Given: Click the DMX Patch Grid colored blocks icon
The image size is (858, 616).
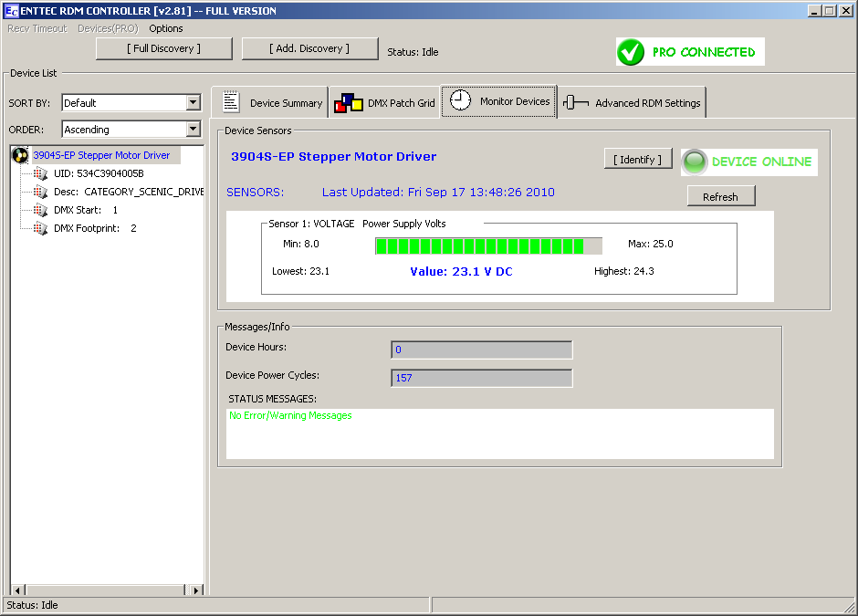Looking at the screenshot, I should (x=348, y=102).
